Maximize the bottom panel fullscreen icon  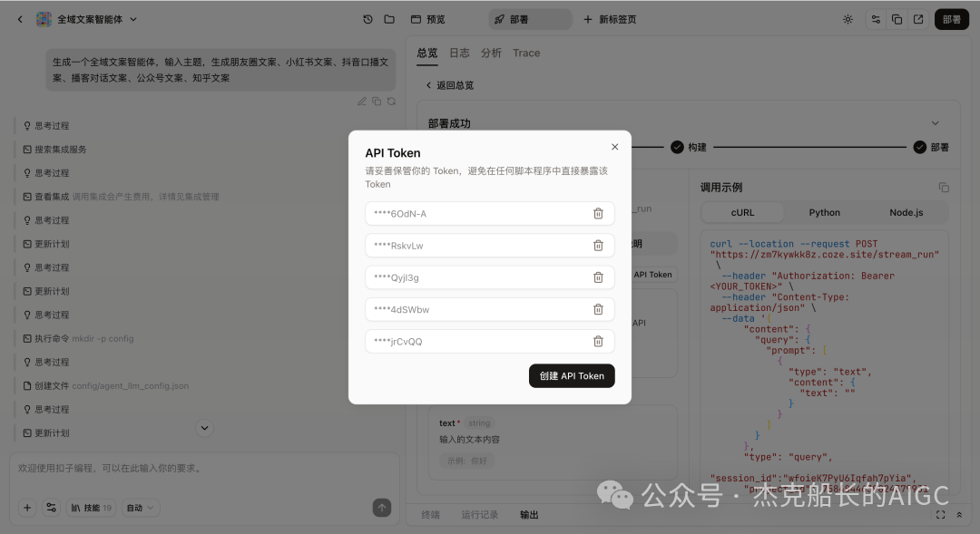(940, 515)
